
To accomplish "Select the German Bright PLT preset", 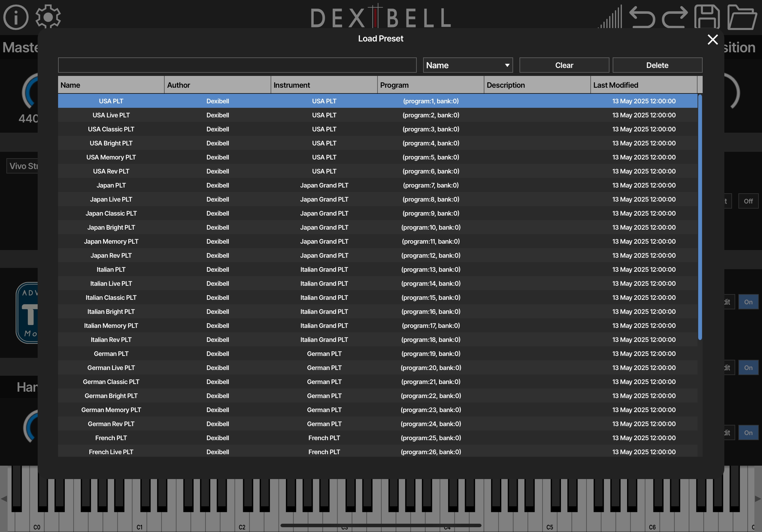I will [x=111, y=396].
